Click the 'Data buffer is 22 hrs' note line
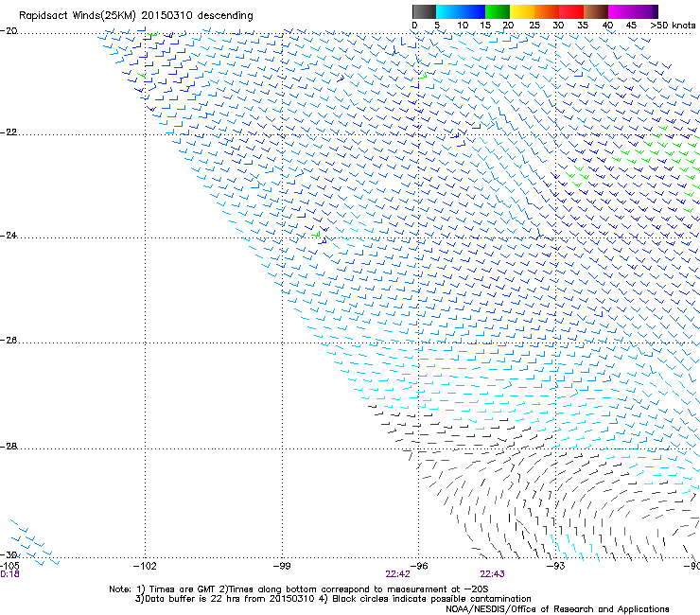The height and width of the screenshot is (615, 700). [x=333, y=599]
